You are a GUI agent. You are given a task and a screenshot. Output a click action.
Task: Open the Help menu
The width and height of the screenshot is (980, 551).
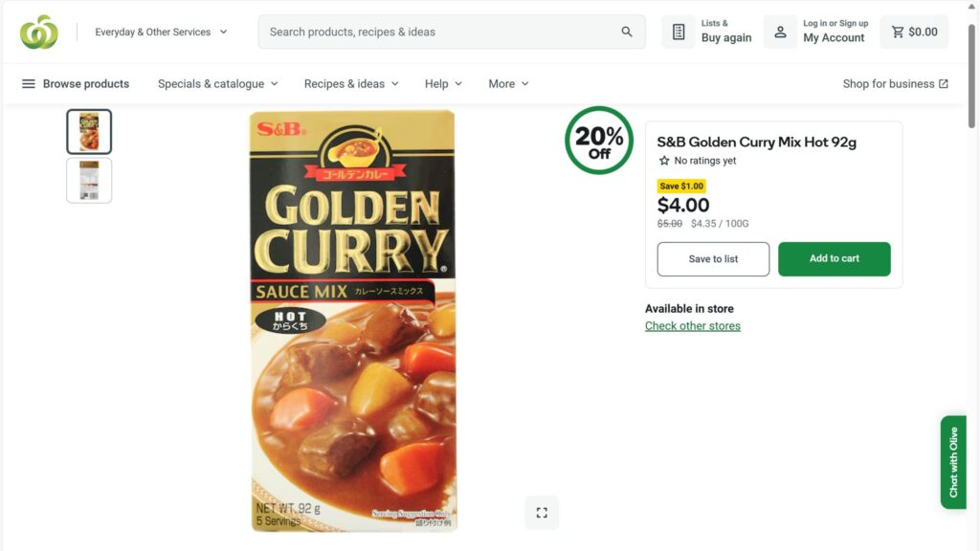tap(443, 84)
